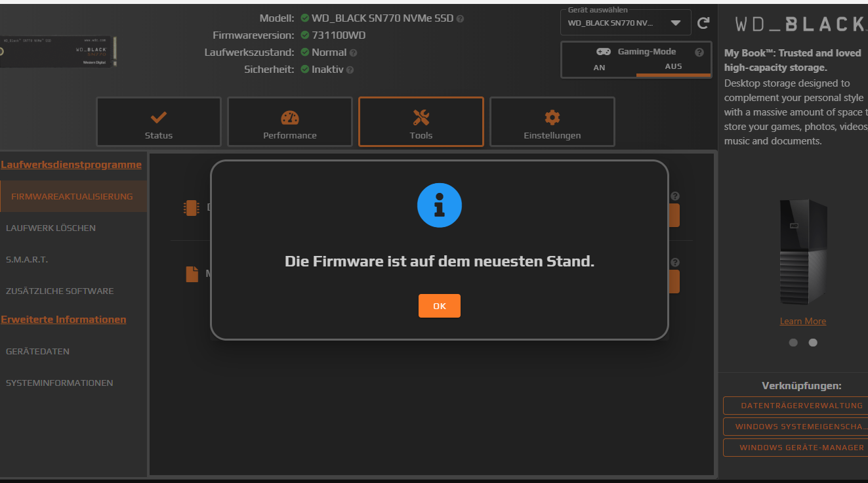Click help icon next to Laufwerkszustand
The height and width of the screenshot is (483, 868).
[x=354, y=53]
